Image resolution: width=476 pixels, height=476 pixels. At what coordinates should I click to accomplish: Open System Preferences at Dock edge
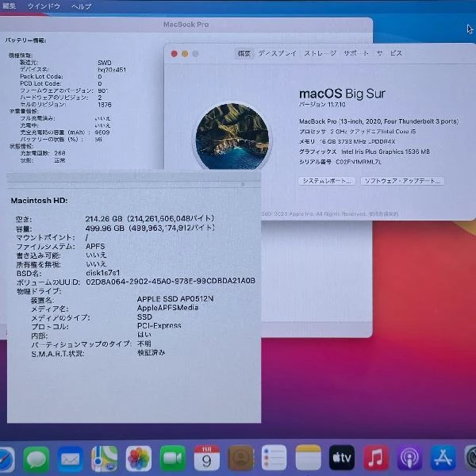470,458
